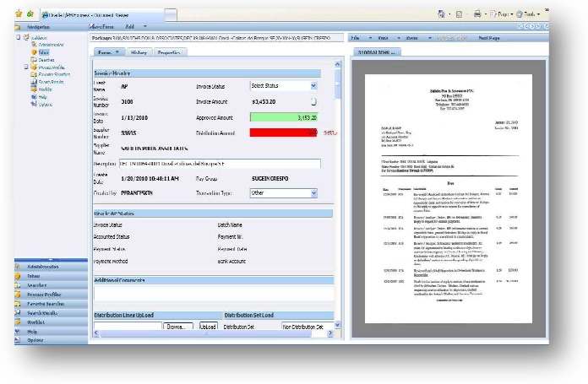
Task: Switch to the Properties tab
Action: click(x=170, y=52)
